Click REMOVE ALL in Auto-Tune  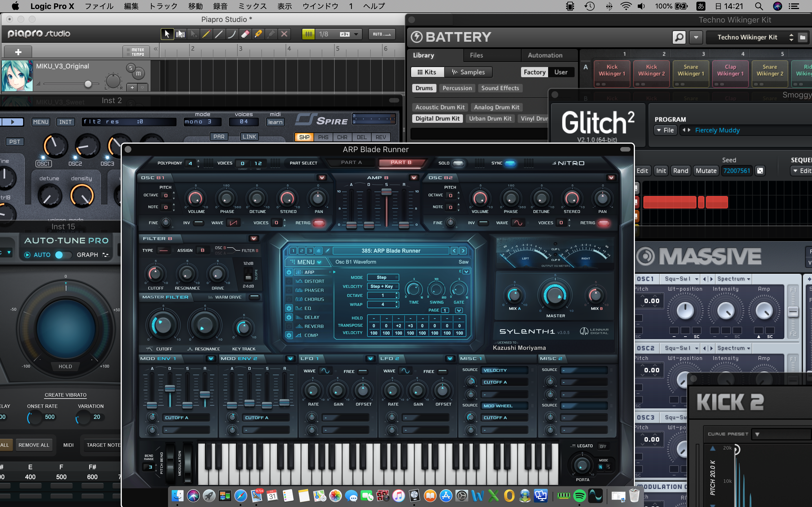point(34,445)
